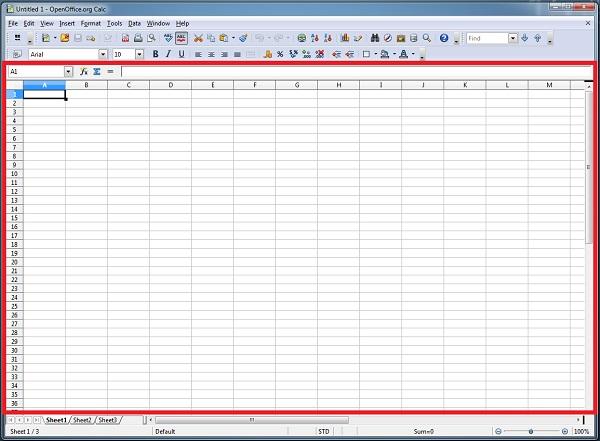Open a file with the Open icon
This screenshot has width=600, height=441.
pos(65,38)
